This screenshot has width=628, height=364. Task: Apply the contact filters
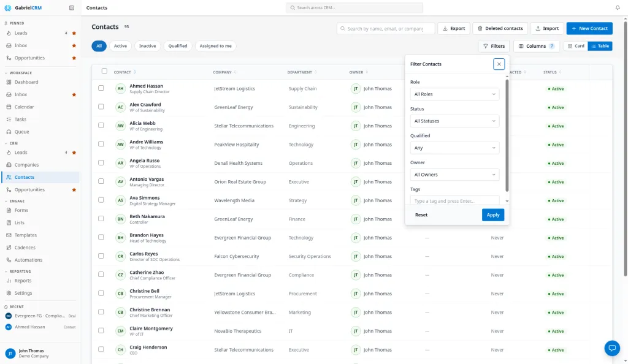(x=493, y=215)
